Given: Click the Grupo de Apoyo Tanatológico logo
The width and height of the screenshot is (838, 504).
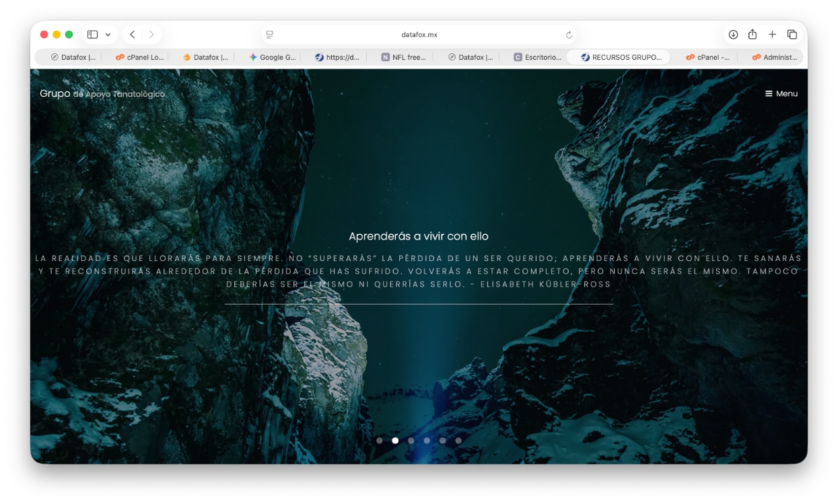Looking at the screenshot, I should point(102,94).
